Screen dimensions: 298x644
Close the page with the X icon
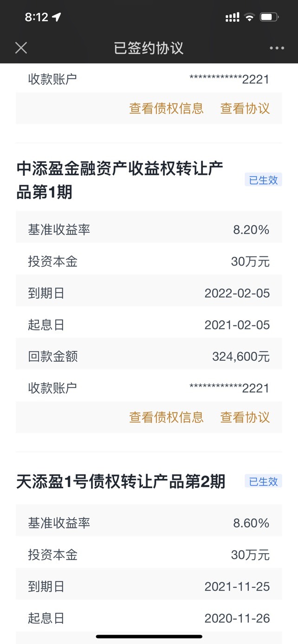tap(21, 48)
